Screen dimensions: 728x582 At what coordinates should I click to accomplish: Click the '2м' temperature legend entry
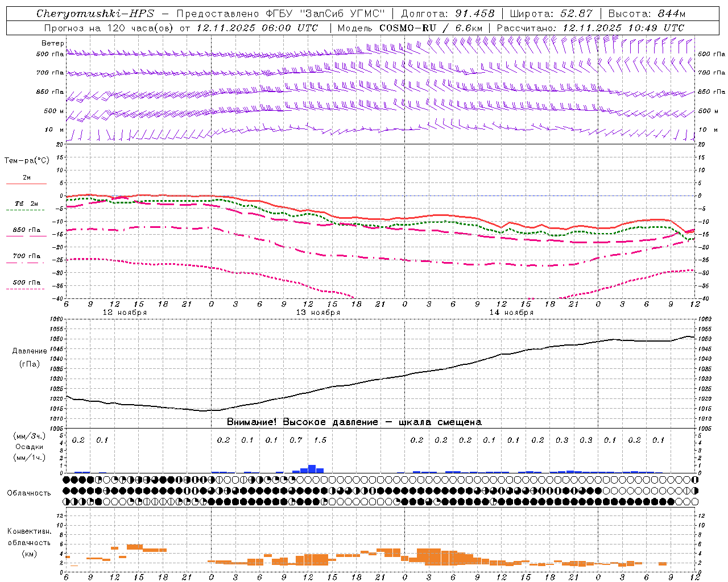tap(27, 178)
